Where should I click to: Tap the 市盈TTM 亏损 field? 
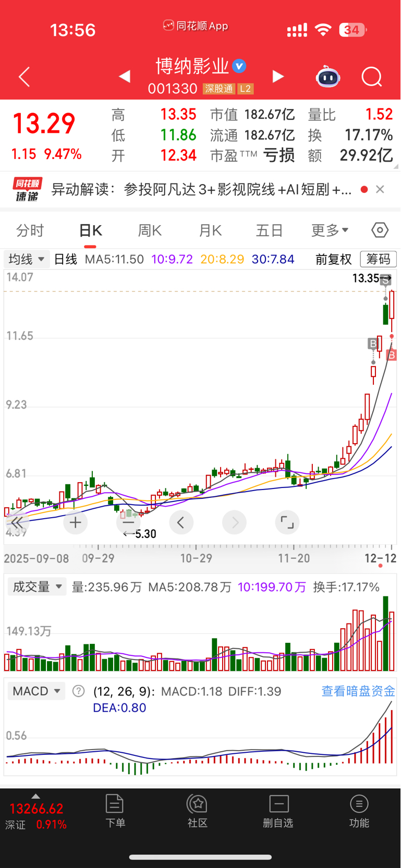[x=252, y=155]
